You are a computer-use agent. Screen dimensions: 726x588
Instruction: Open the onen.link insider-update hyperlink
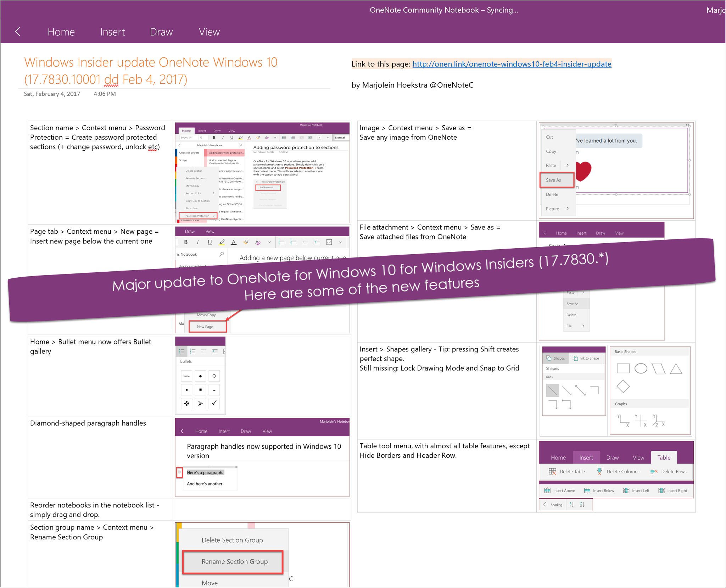click(x=512, y=64)
